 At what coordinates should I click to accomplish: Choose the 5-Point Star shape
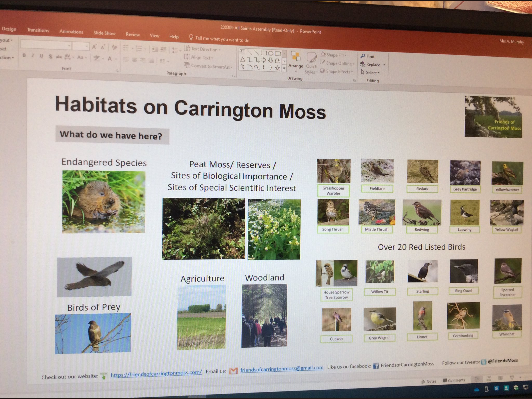click(278, 68)
